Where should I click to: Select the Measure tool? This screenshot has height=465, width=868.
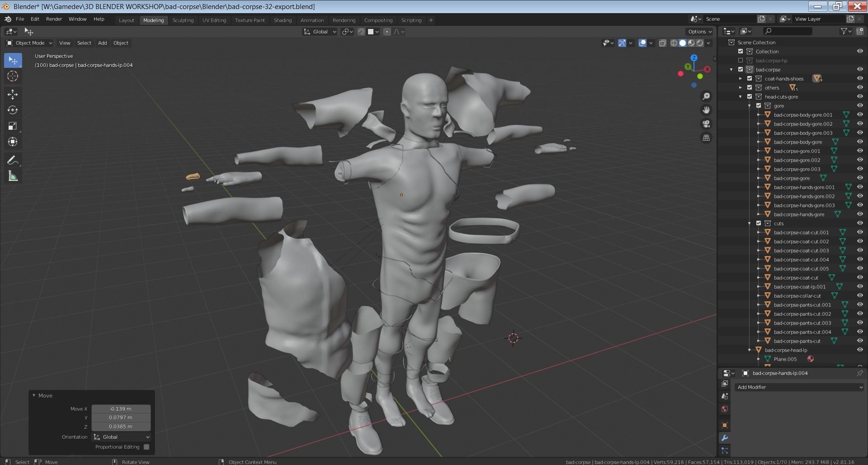pos(13,176)
